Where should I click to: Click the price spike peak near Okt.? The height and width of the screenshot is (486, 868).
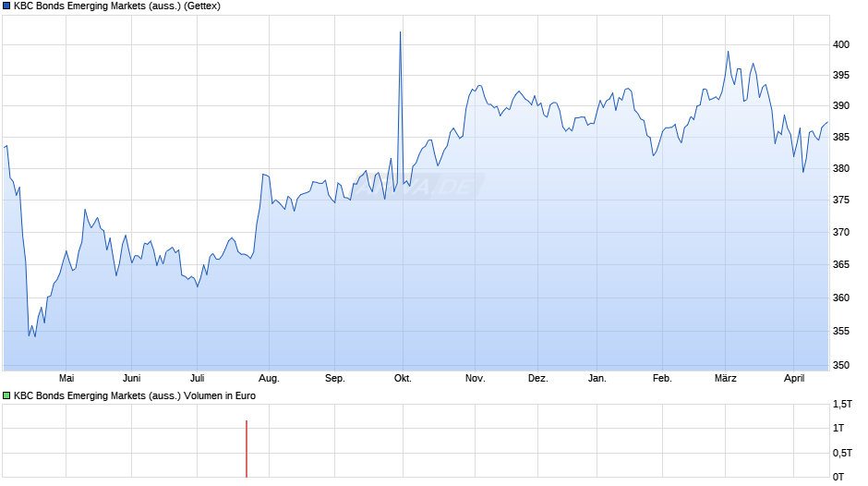pyautogui.click(x=400, y=32)
